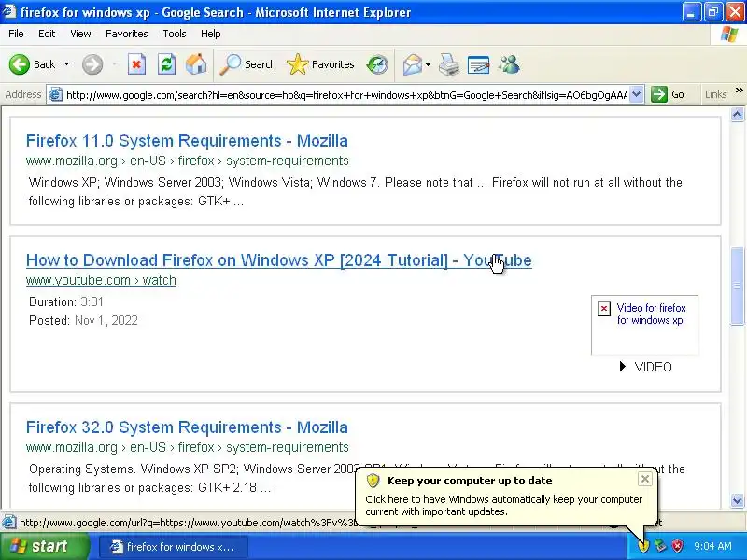Open the History clock icon

(377, 64)
